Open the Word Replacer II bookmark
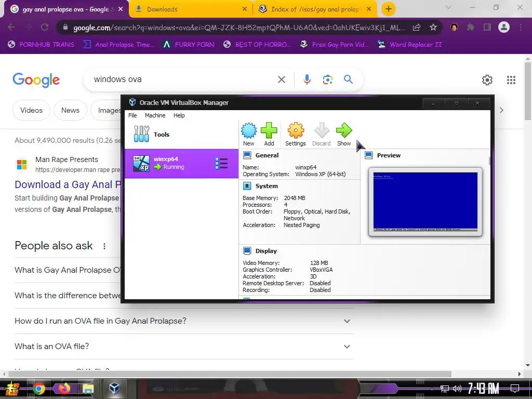Image resolution: width=532 pixels, height=399 pixels. point(409,45)
